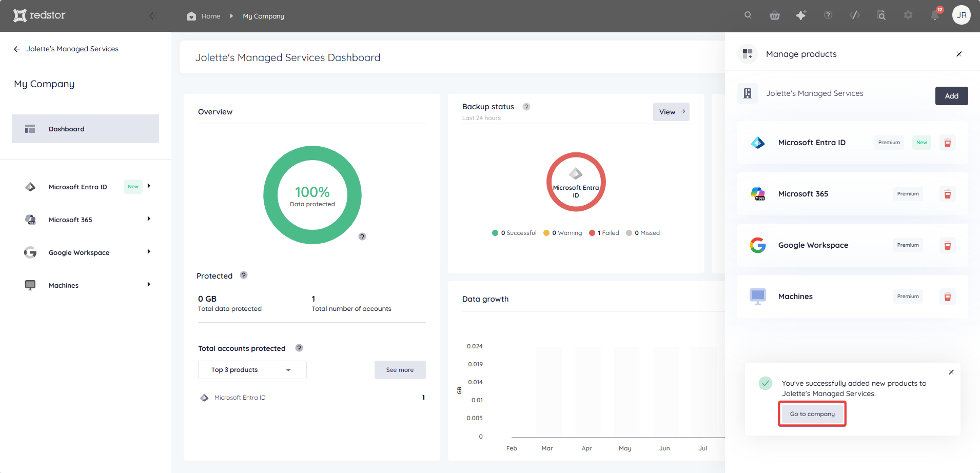This screenshot has height=473, width=980.
Task: Delete Machines product
Action: tap(948, 297)
